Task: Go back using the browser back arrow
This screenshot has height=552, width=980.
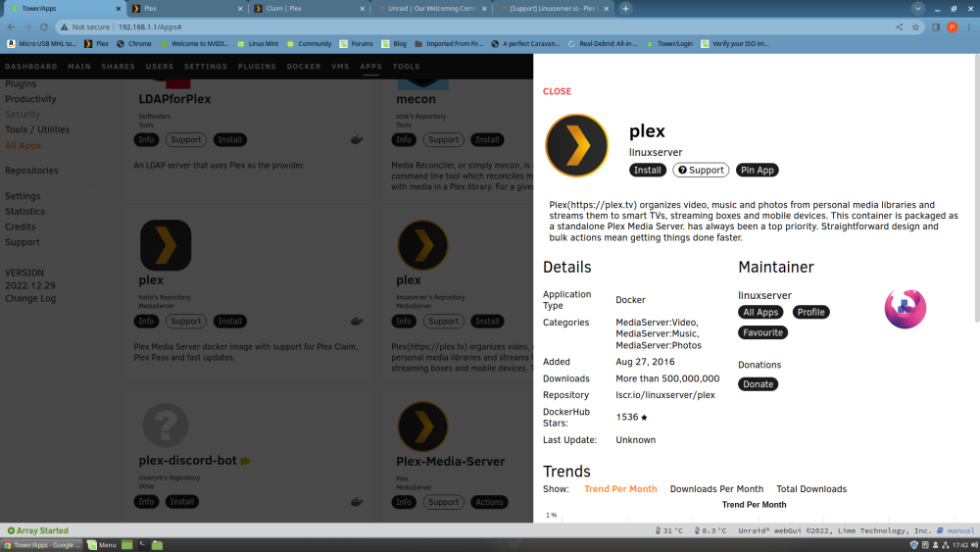Action: pyautogui.click(x=11, y=26)
